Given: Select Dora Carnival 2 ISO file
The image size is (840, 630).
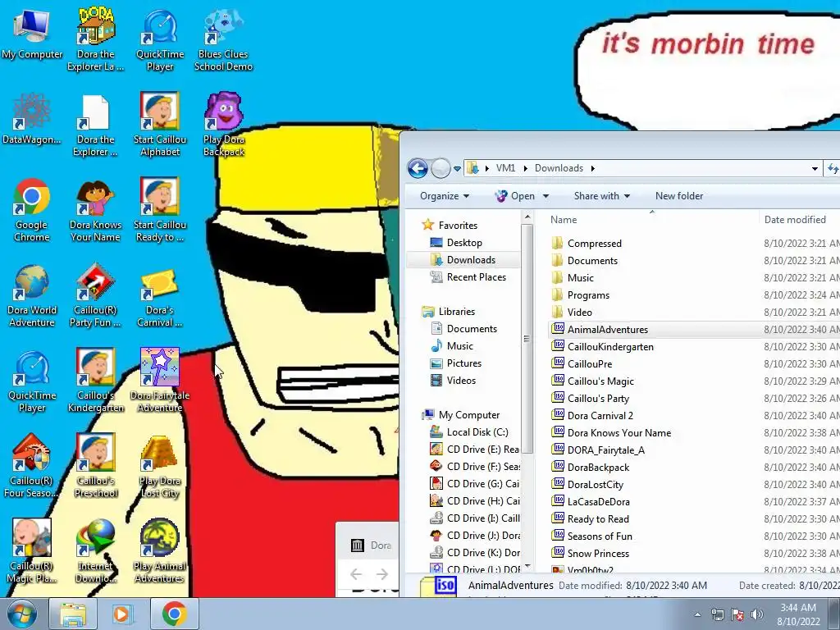Looking at the screenshot, I should pyautogui.click(x=600, y=416).
